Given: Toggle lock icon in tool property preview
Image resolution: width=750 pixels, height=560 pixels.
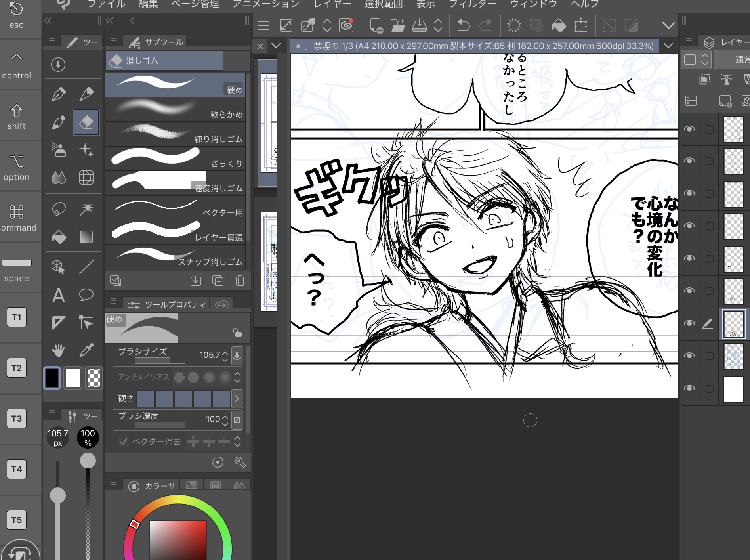Looking at the screenshot, I should tap(237, 332).
